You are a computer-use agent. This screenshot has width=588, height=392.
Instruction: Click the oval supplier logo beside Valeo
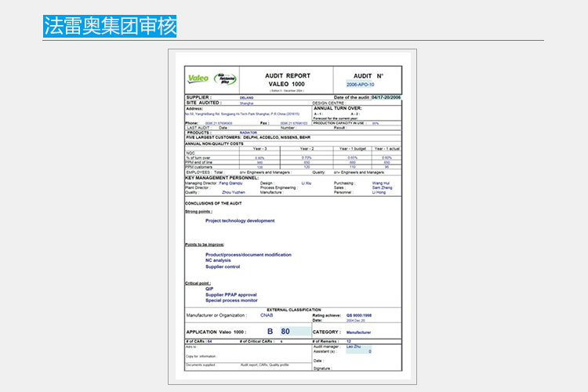pyautogui.click(x=225, y=78)
